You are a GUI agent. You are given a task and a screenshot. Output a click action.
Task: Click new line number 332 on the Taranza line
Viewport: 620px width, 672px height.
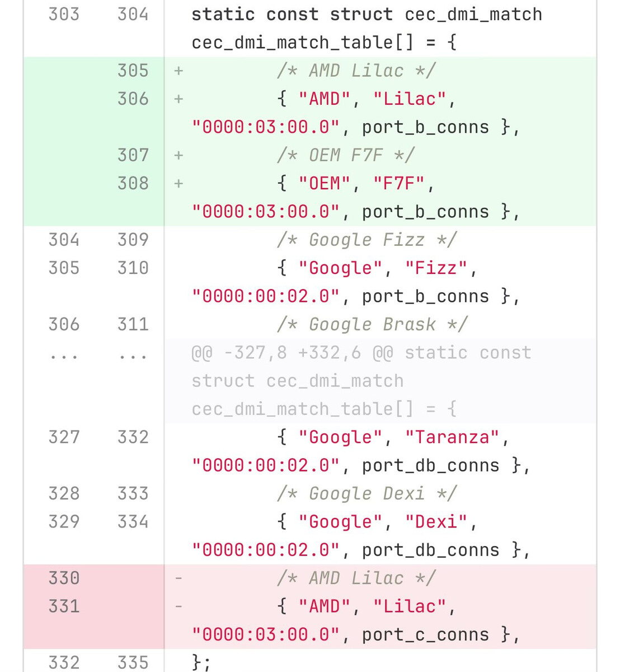click(133, 437)
